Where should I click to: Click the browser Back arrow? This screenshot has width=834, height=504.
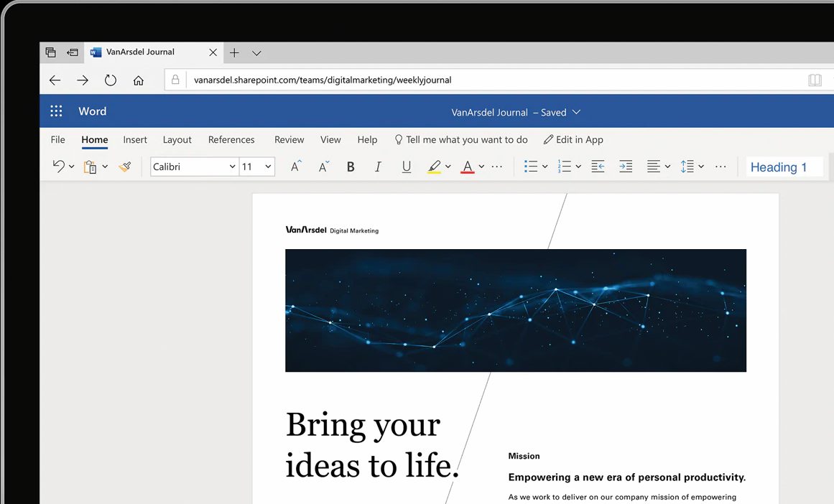pyautogui.click(x=55, y=80)
